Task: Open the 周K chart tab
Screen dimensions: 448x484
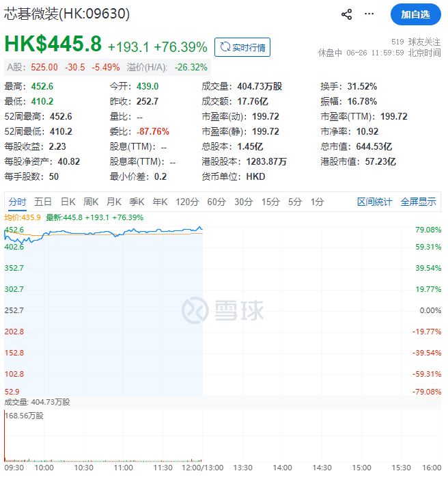Action: [x=91, y=202]
